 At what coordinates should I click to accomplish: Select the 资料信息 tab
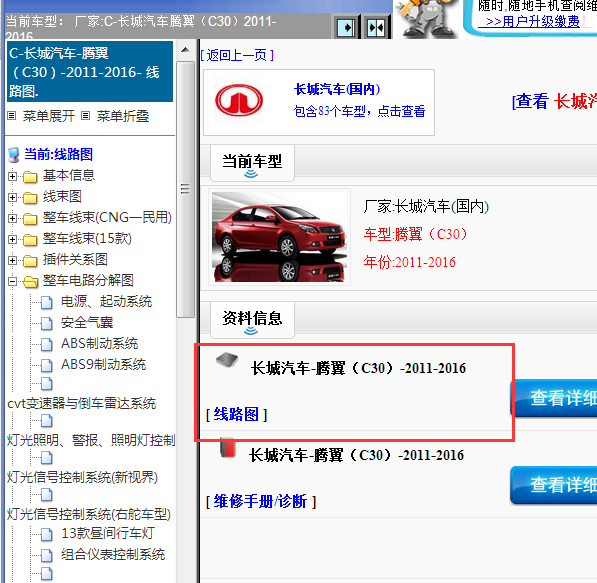click(252, 320)
